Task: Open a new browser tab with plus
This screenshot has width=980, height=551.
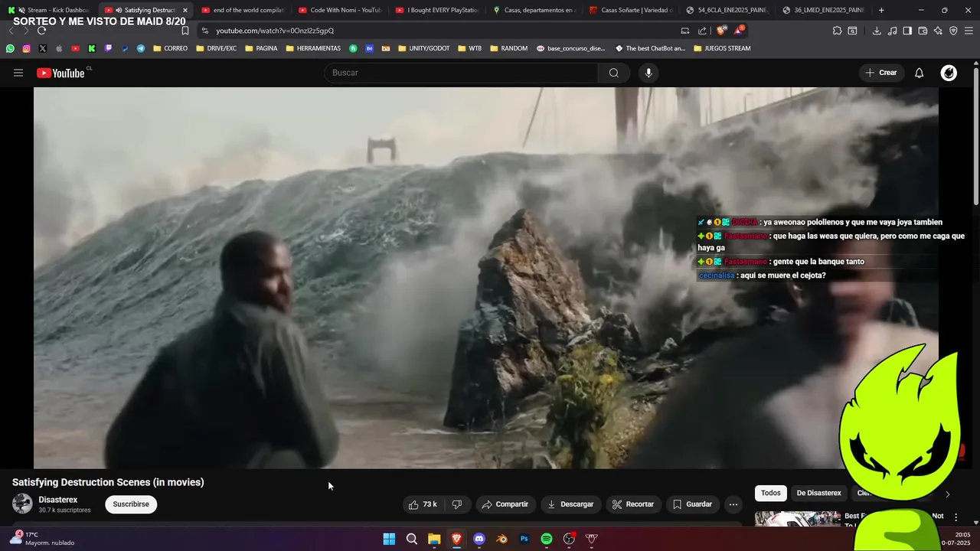Action: click(x=881, y=10)
